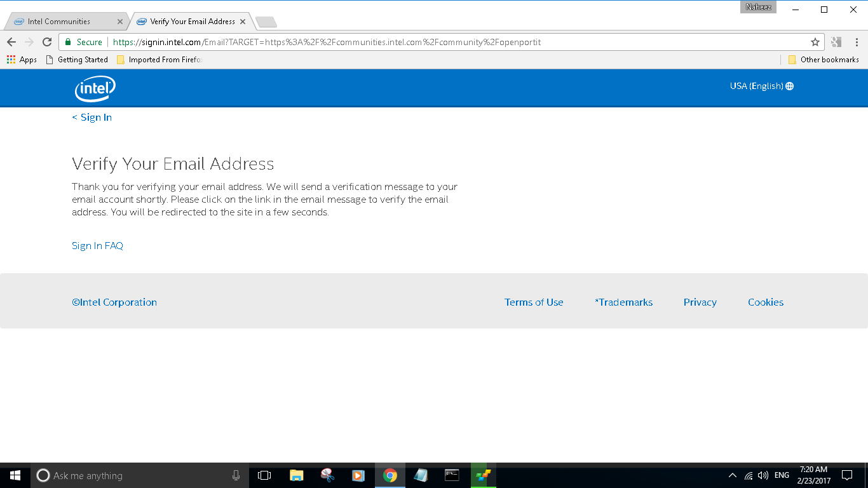Open a new browser tab

tap(266, 22)
